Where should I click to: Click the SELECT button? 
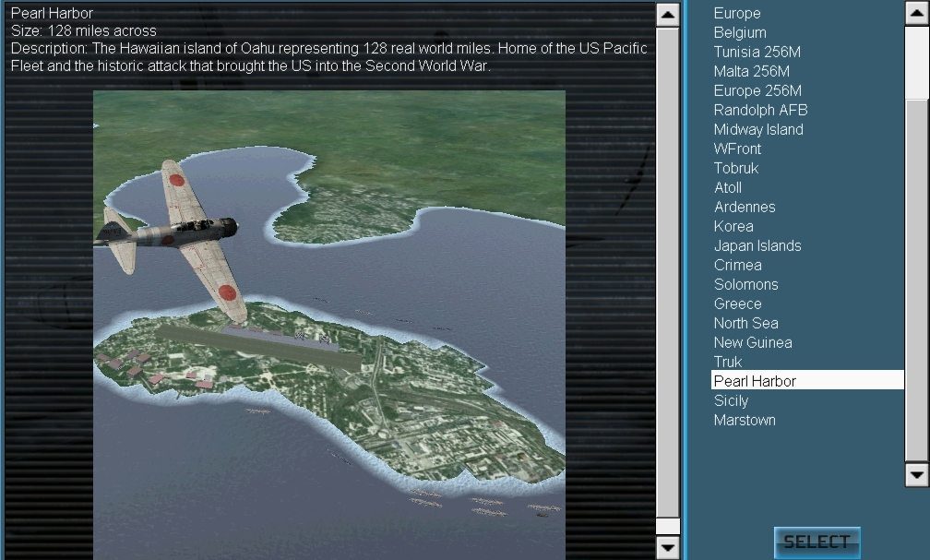(817, 542)
